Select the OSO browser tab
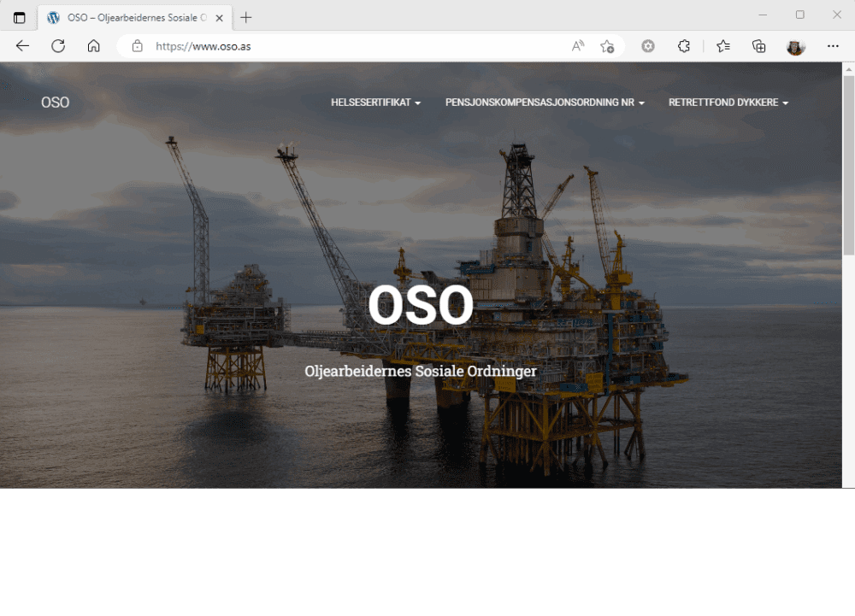The image size is (855, 616). (x=128, y=17)
